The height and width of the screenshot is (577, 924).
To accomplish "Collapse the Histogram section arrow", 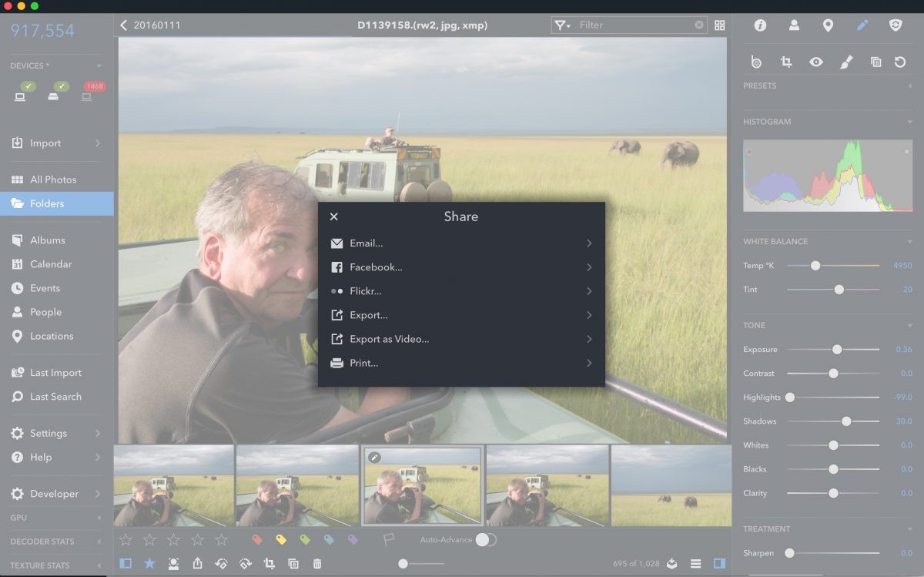I will click(909, 122).
